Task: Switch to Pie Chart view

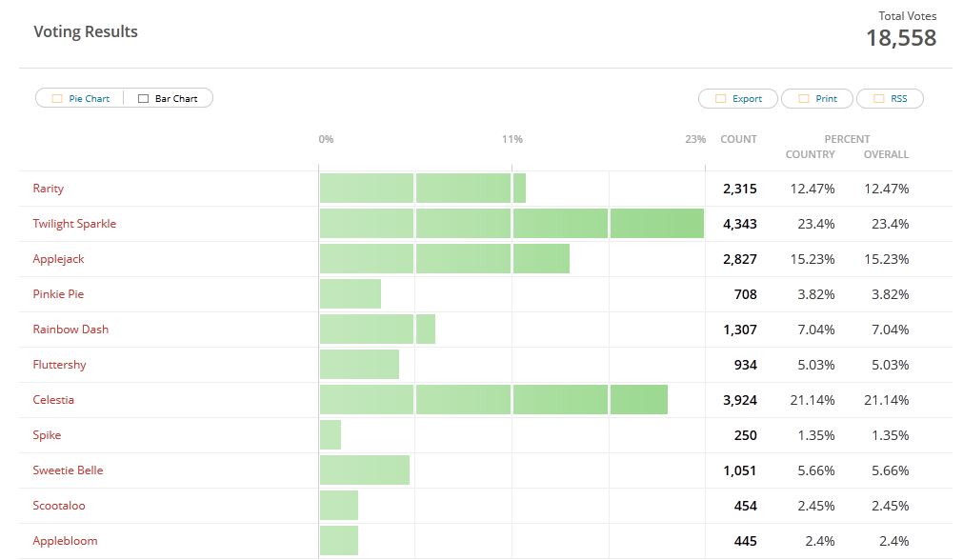Action: pyautogui.click(x=80, y=98)
